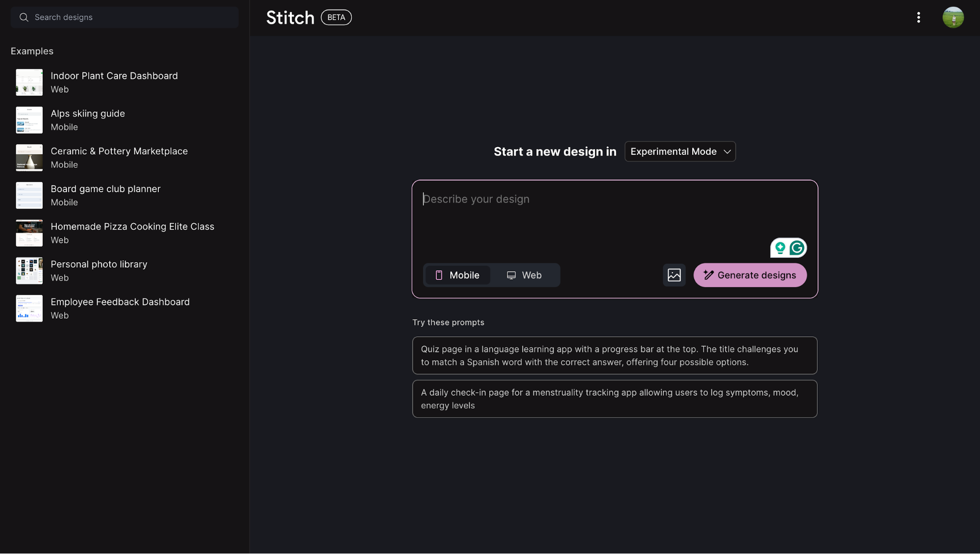Use the language learning quiz prompt

[x=614, y=355]
